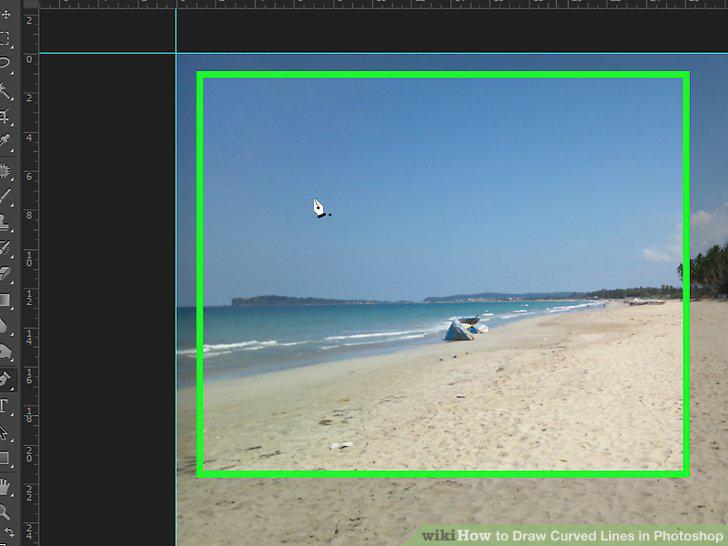Select the Clone Stamp tool
Viewport: 728px width, 546px height.
pyautogui.click(x=5, y=222)
